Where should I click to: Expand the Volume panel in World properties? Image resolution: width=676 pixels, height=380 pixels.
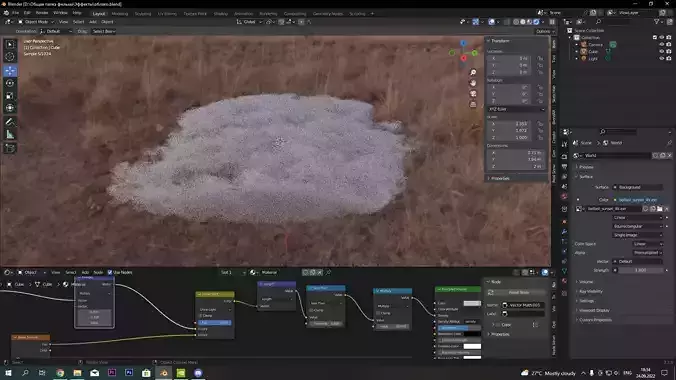[586, 282]
